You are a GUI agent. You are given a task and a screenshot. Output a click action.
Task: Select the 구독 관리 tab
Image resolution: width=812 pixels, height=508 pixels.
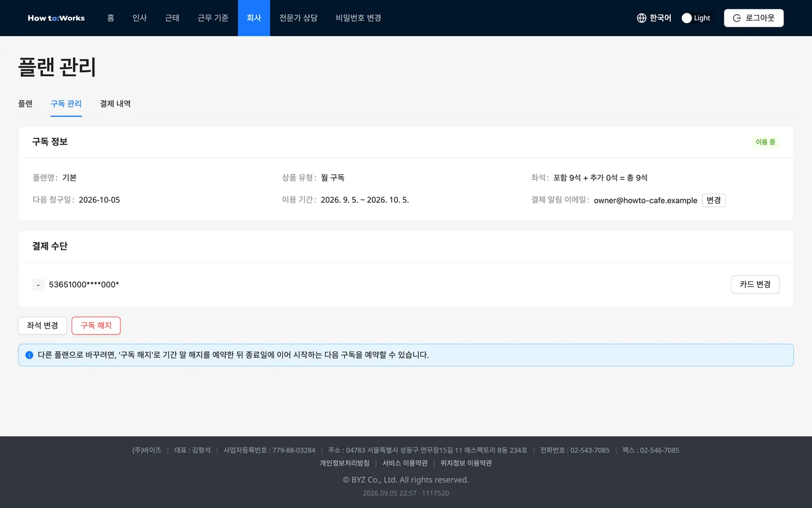pyautogui.click(x=66, y=104)
